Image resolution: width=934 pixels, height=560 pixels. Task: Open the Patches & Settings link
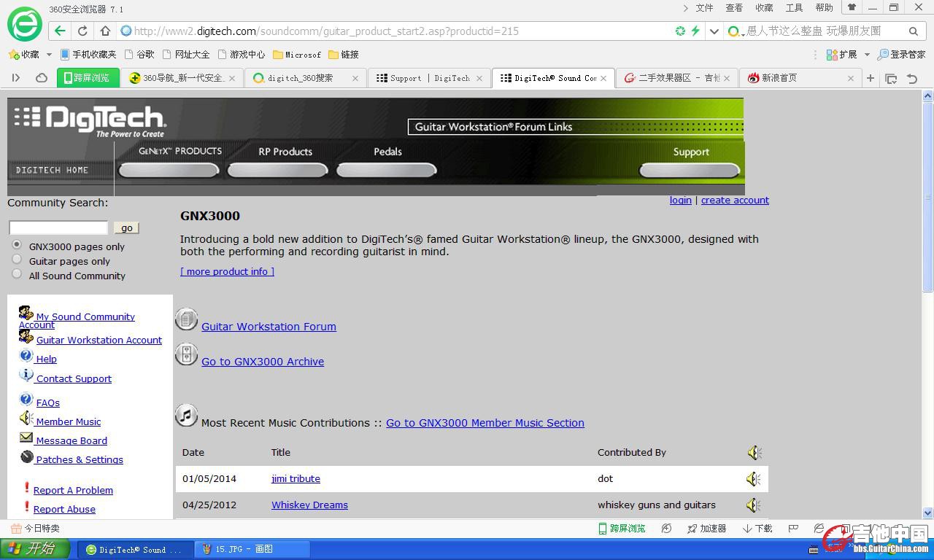(x=80, y=459)
